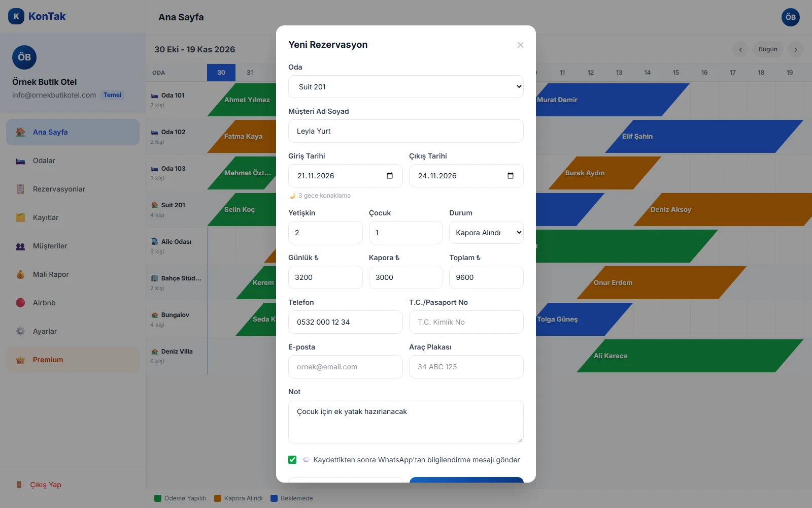Click the Odalar bed icon
The width and height of the screenshot is (812, 508).
(20, 161)
